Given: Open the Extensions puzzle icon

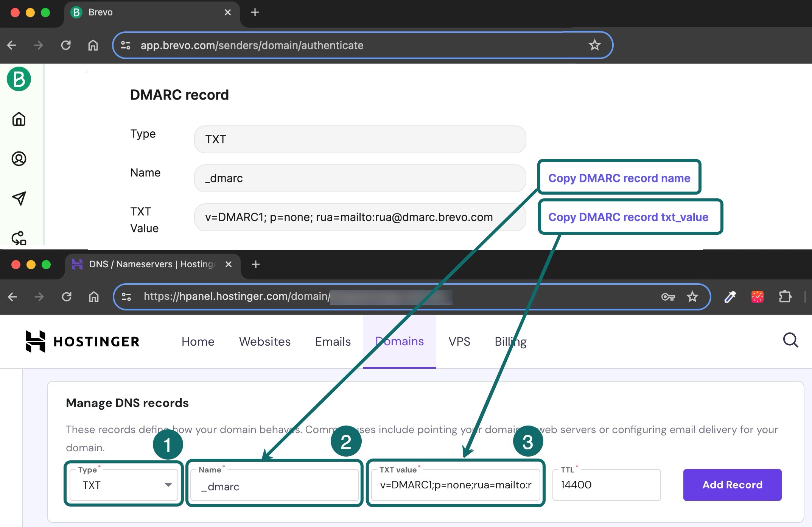Looking at the screenshot, I should click(785, 296).
